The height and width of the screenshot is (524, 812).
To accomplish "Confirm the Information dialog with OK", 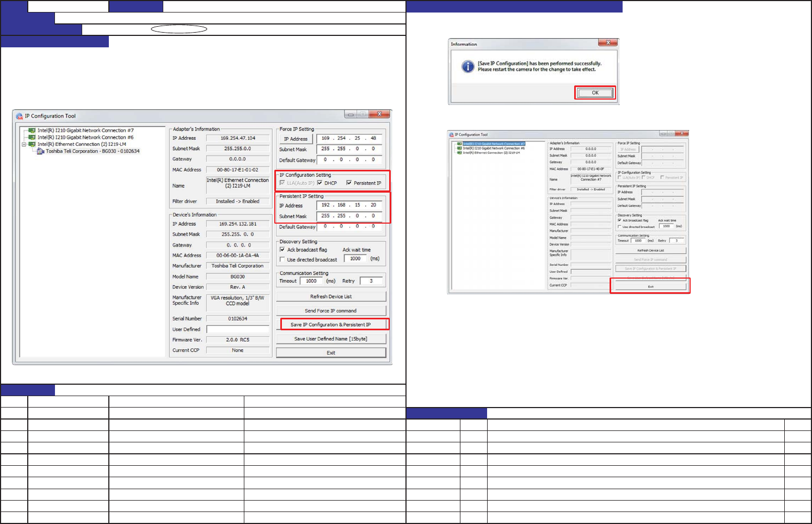I will coord(595,93).
